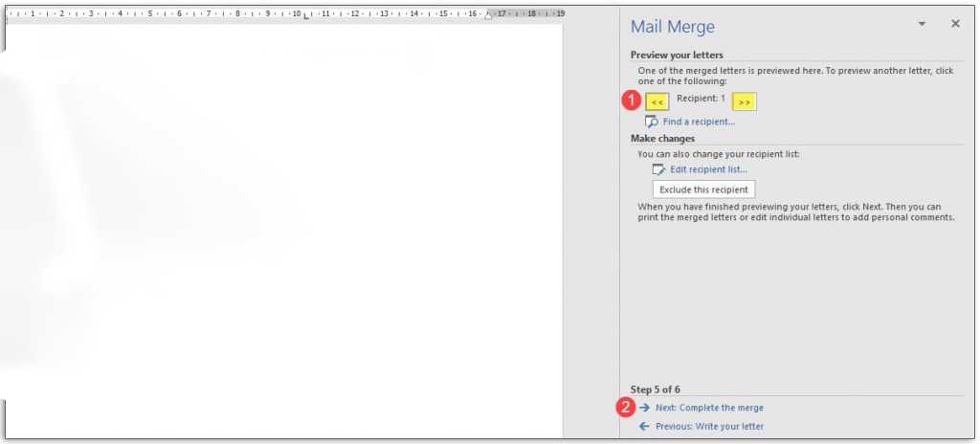The width and height of the screenshot is (980, 444).
Task: Click the 'Step 5 of 6' text
Action: (x=655, y=389)
